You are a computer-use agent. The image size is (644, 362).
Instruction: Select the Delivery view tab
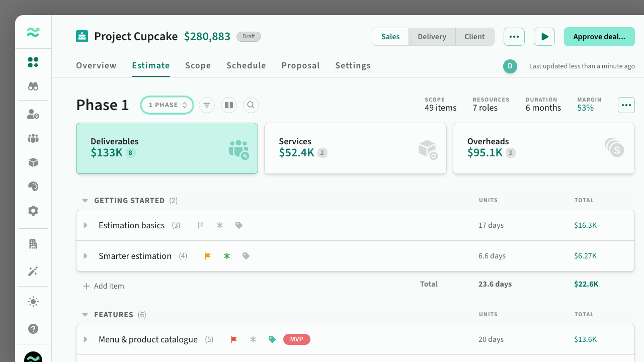pyautogui.click(x=432, y=37)
